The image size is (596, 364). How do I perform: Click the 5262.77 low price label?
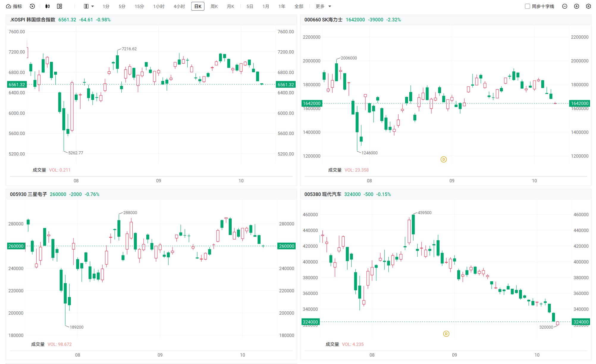[76, 153]
